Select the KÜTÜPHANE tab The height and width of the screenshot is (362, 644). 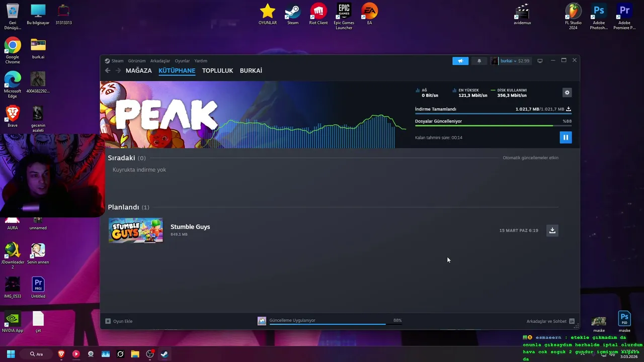(177, 70)
